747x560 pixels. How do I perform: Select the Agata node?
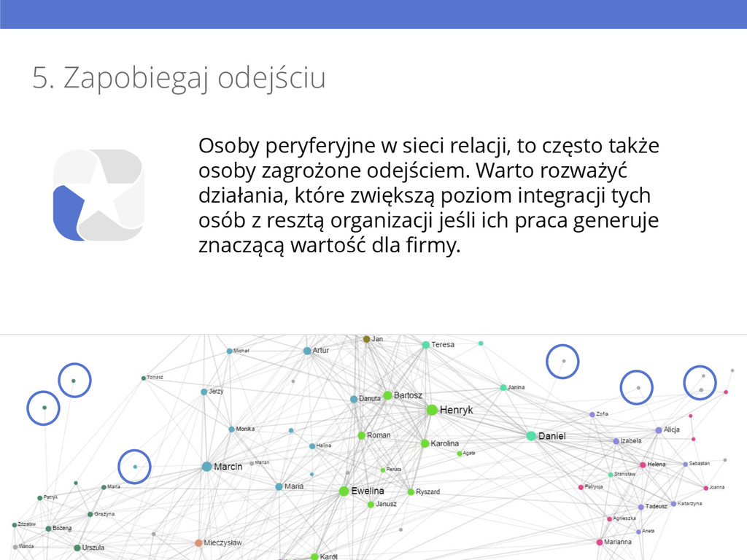[x=460, y=454]
